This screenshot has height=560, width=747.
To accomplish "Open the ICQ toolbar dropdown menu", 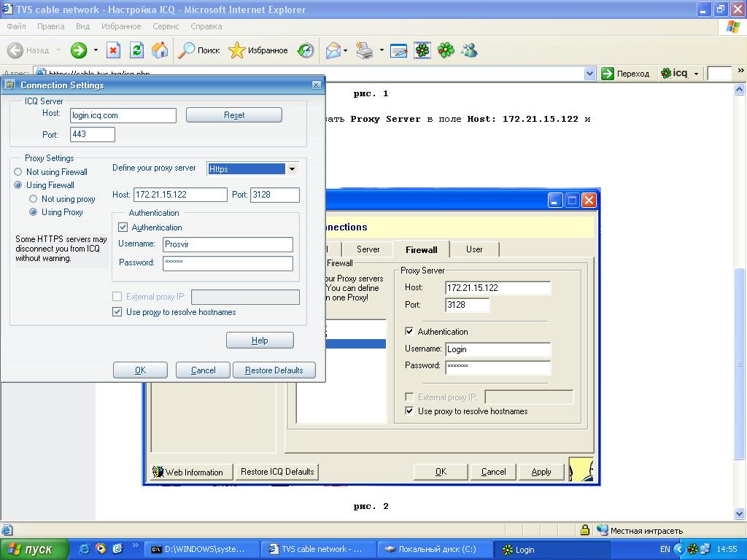I will coord(696,74).
